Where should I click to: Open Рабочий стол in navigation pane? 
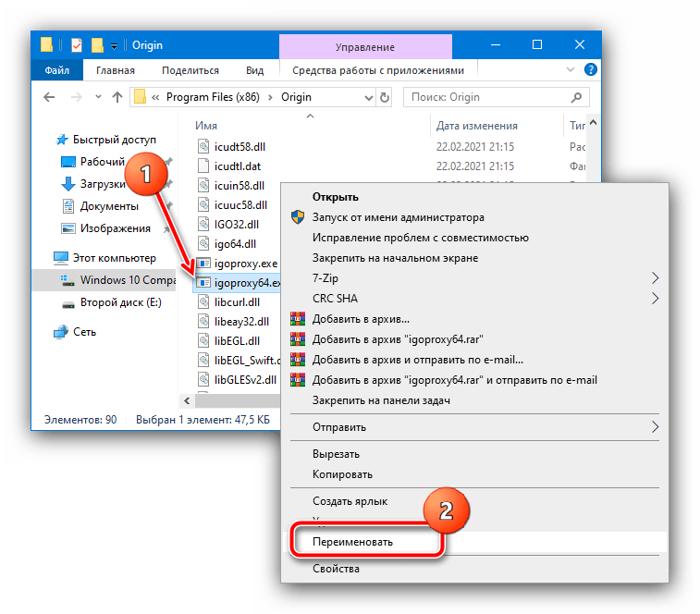point(92,162)
